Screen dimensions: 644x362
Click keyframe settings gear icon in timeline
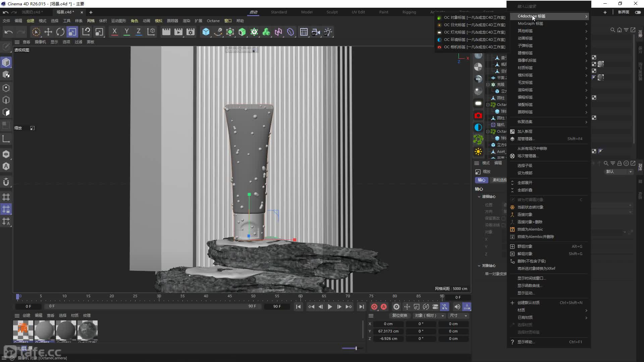[x=396, y=307]
